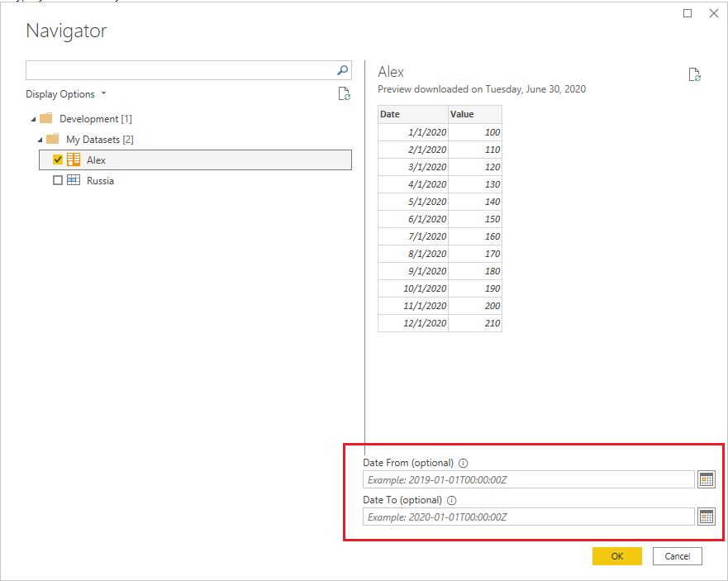Image resolution: width=728 pixels, height=581 pixels.
Task: Click the Russia table icon
Action: coord(74,180)
